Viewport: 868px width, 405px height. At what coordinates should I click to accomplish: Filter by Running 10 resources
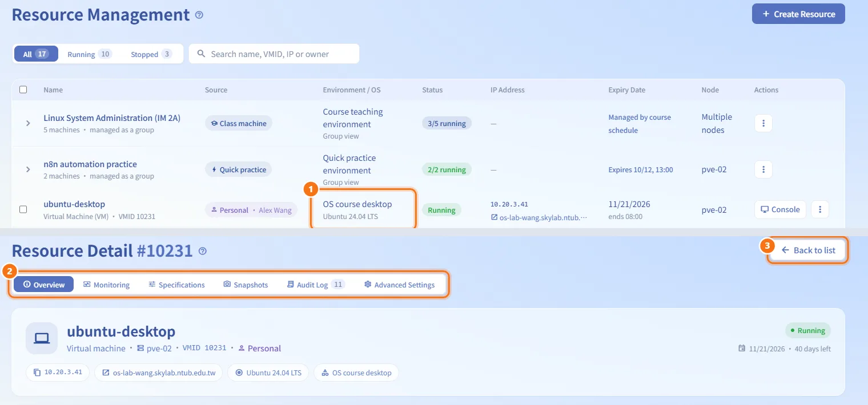[x=90, y=54]
